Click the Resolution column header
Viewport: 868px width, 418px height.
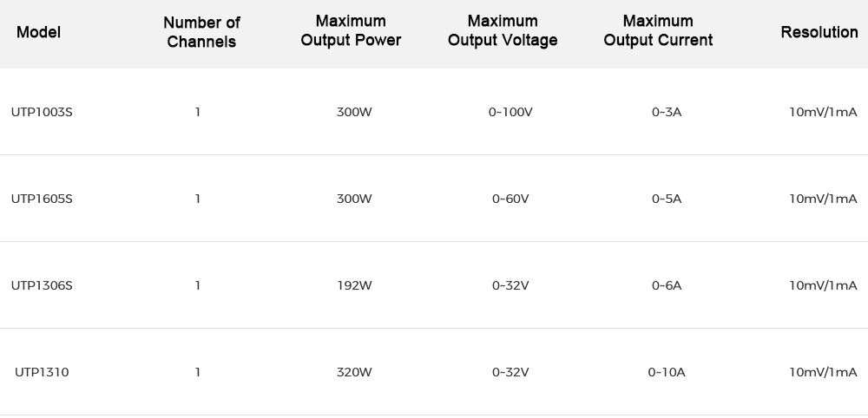[x=819, y=33]
